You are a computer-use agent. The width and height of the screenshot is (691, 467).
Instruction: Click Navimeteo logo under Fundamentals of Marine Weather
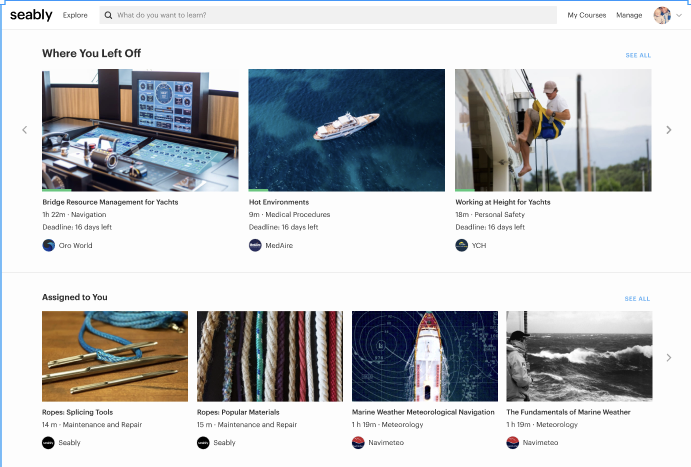[513, 443]
